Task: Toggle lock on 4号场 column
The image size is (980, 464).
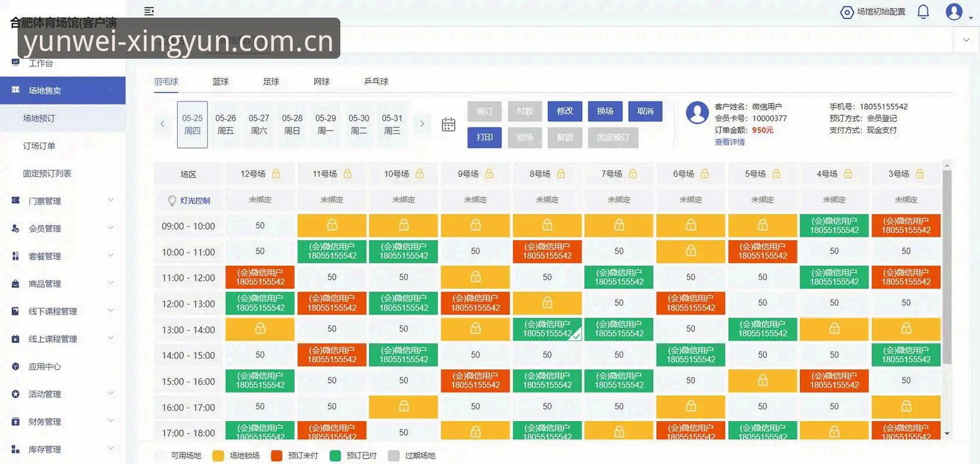Action: tap(848, 174)
